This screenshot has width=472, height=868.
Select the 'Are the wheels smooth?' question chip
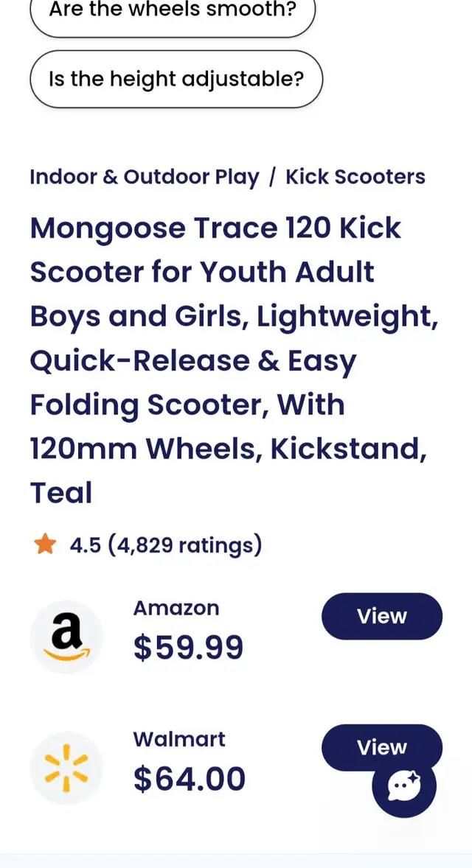click(x=173, y=10)
